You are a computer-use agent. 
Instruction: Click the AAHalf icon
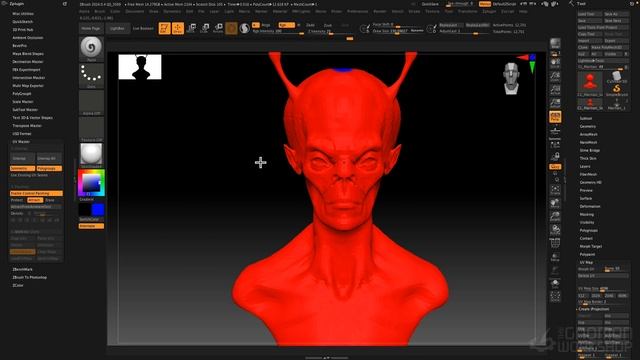coord(555,102)
